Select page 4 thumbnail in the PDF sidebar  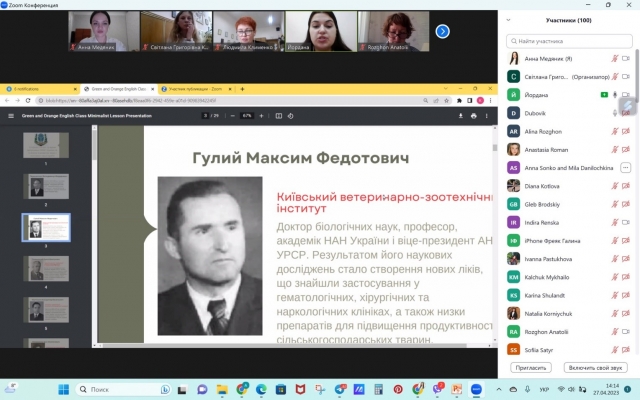tap(46, 269)
